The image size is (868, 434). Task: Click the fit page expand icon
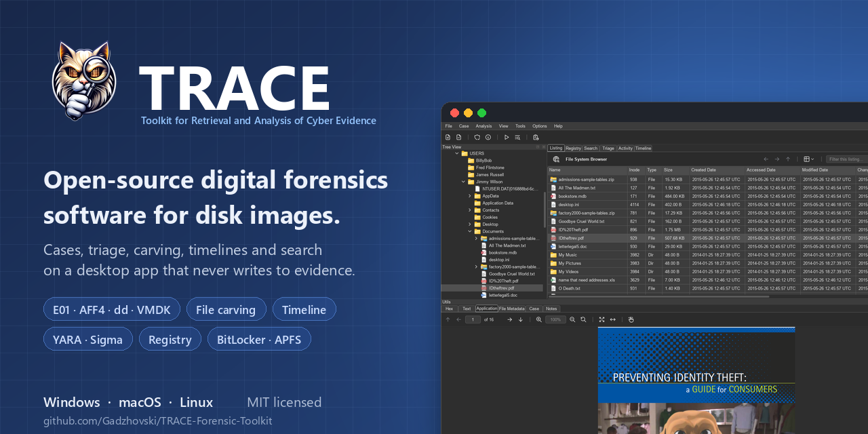(601, 319)
